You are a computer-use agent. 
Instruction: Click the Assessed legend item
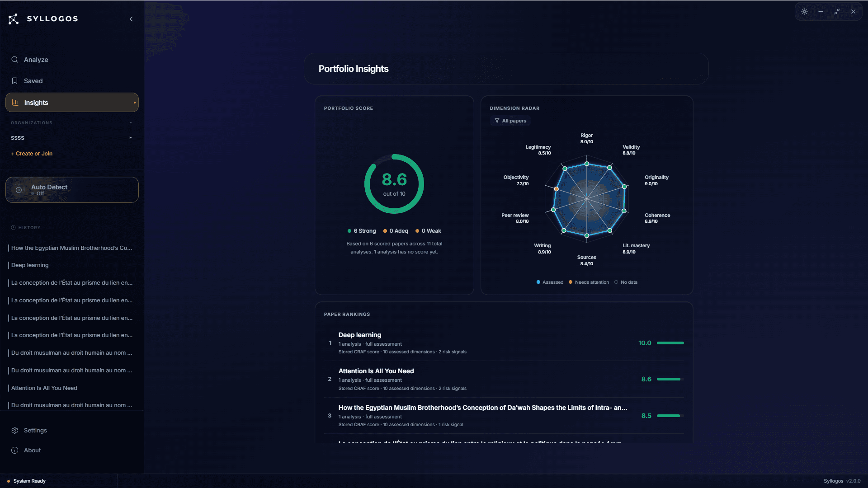click(x=550, y=282)
